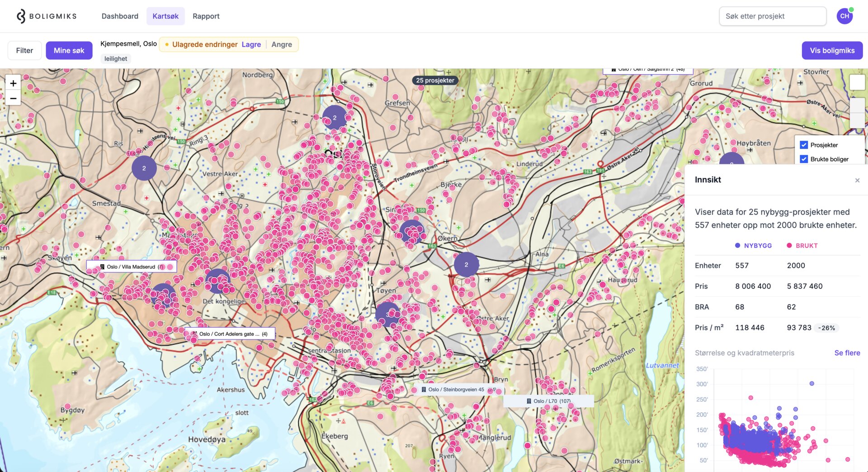
Task: Zoom out on the map
Action: 13,98
